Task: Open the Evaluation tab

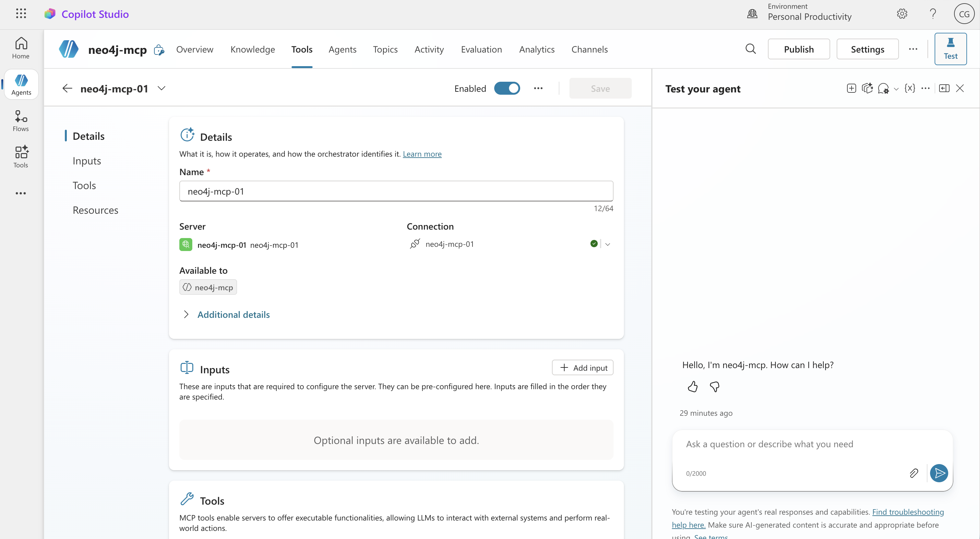Action: coord(481,49)
